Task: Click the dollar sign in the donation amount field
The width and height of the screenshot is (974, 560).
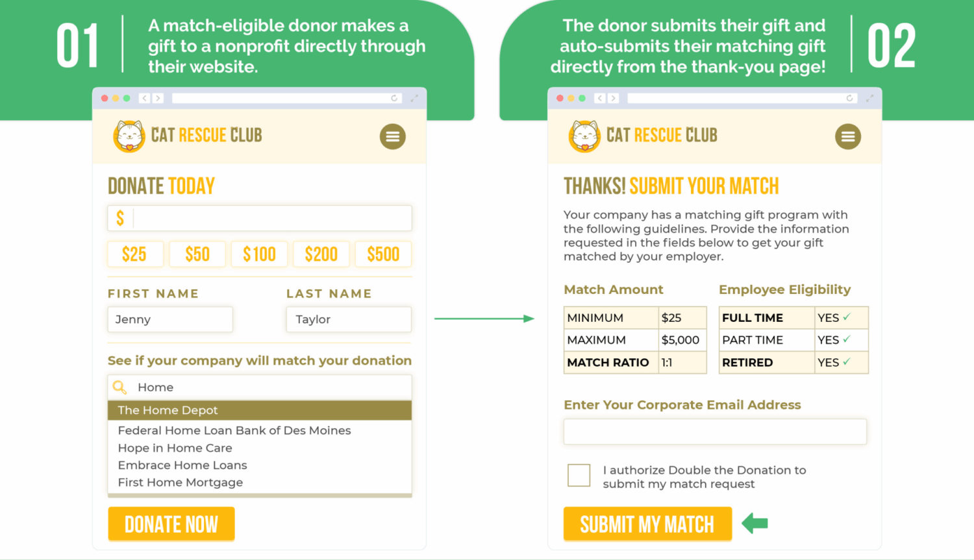Action: click(120, 218)
